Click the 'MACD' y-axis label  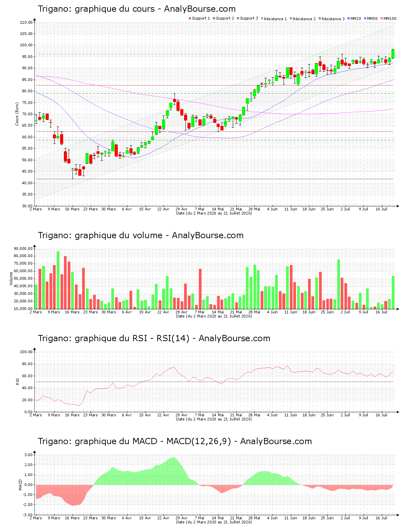(x=20, y=485)
